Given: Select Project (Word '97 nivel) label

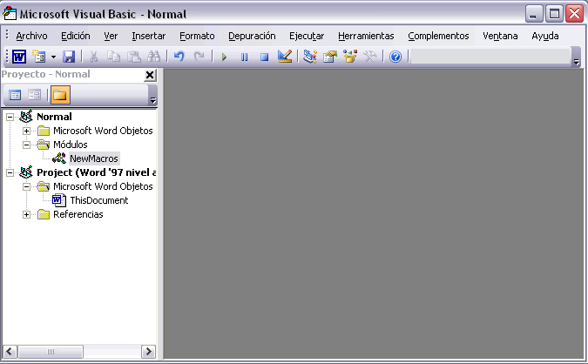Looking at the screenshot, I should click(x=97, y=172).
